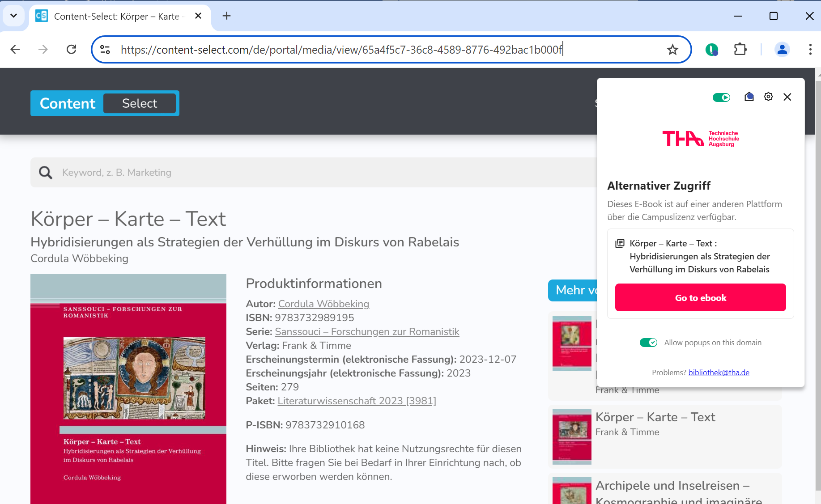Click the user profile avatar icon
The width and height of the screenshot is (821, 504).
(x=782, y=49)
